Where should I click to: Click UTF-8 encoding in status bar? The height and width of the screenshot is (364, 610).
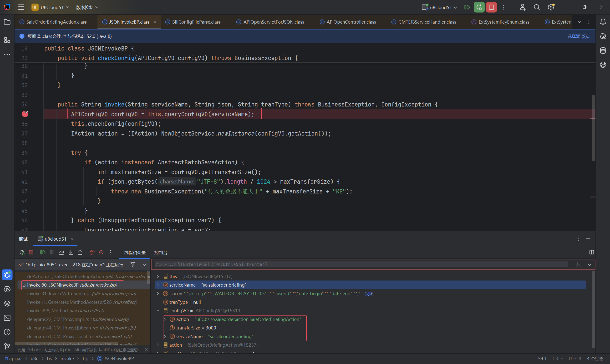[575, 359]
